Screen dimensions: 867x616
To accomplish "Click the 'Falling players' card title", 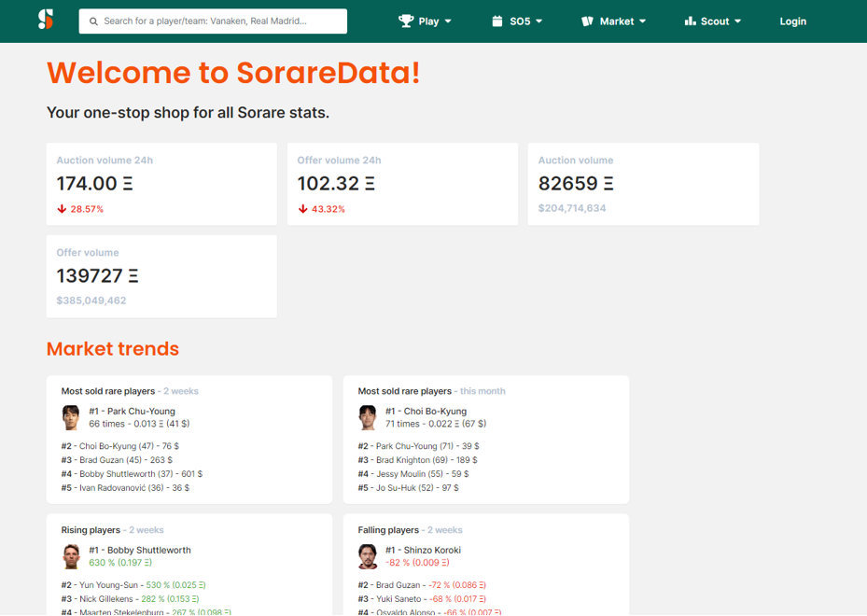I will click(x=388, y=530).
